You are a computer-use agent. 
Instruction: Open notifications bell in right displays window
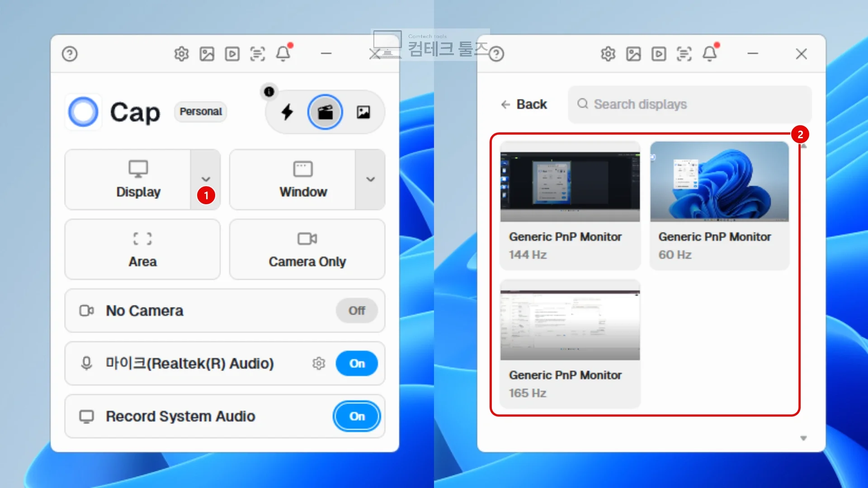[x=710, y=53]
